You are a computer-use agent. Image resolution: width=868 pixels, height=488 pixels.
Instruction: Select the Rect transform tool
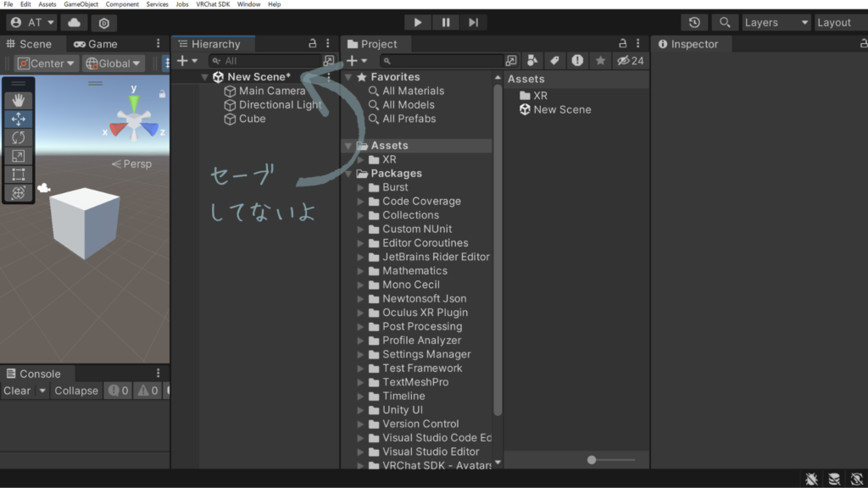coord(18,175)
